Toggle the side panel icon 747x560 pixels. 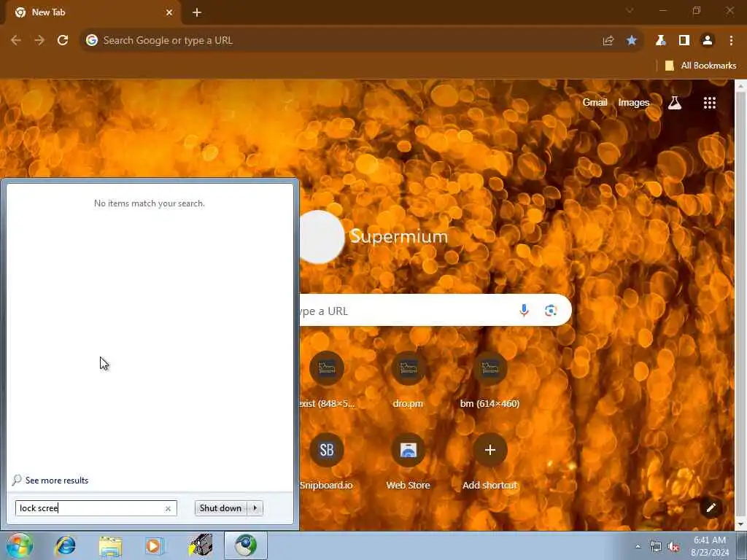coord(684,41)
